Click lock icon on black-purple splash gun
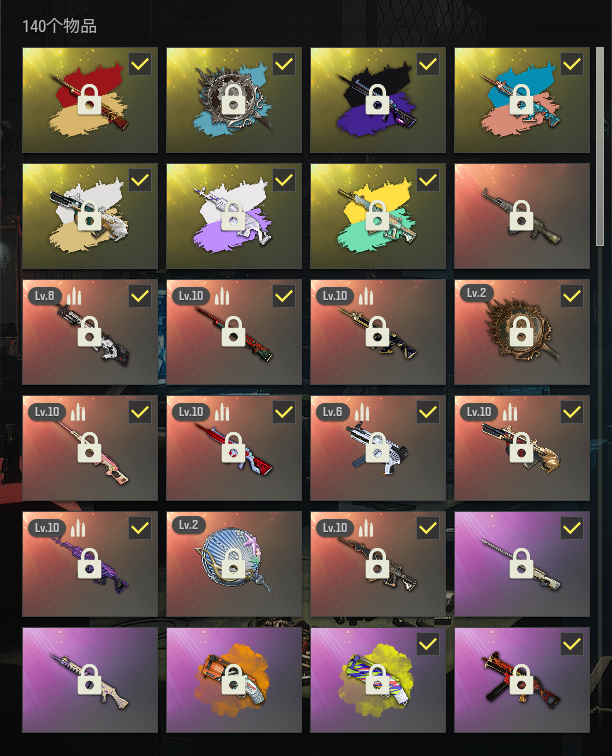 click(377, 100)
